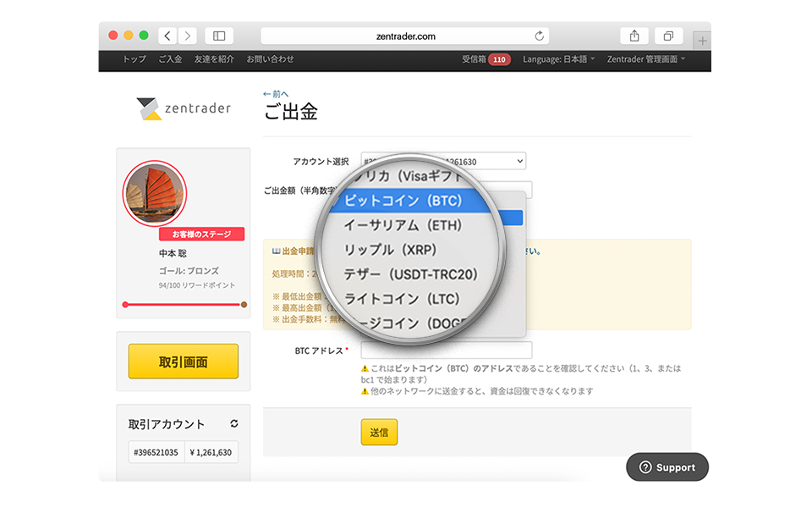The image size is (812, 508).
Task: Show all tabs overview icon
Action: tap(668, 36)
